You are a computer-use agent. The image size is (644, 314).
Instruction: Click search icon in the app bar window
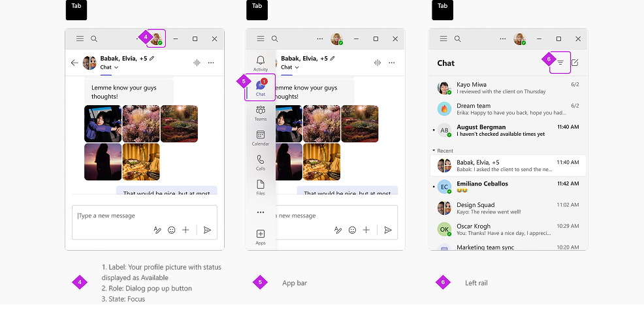(x=275, y=39)
